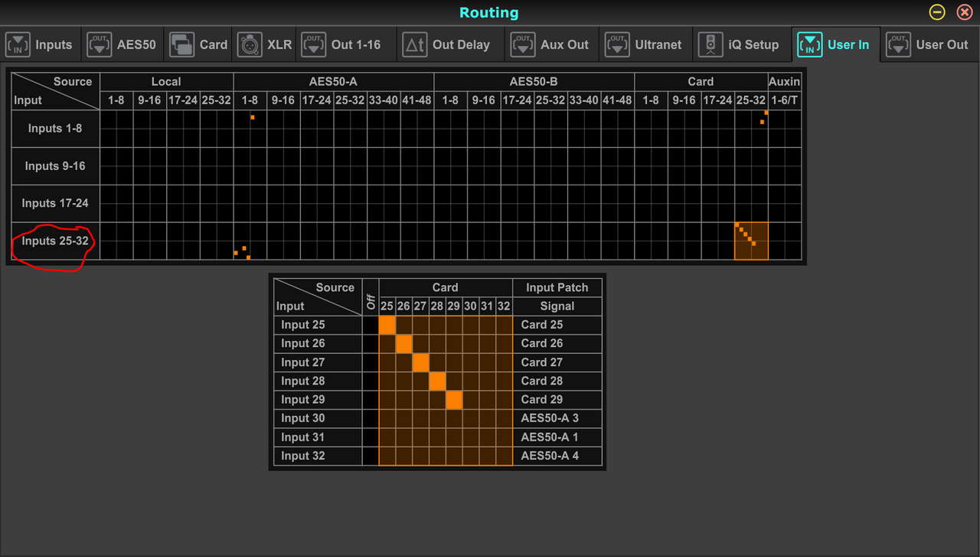Toggle Card 28 patch for Input 28
The height and width of the screenshot is (557, 980).
pyautogui.click(x=437, y=381)
